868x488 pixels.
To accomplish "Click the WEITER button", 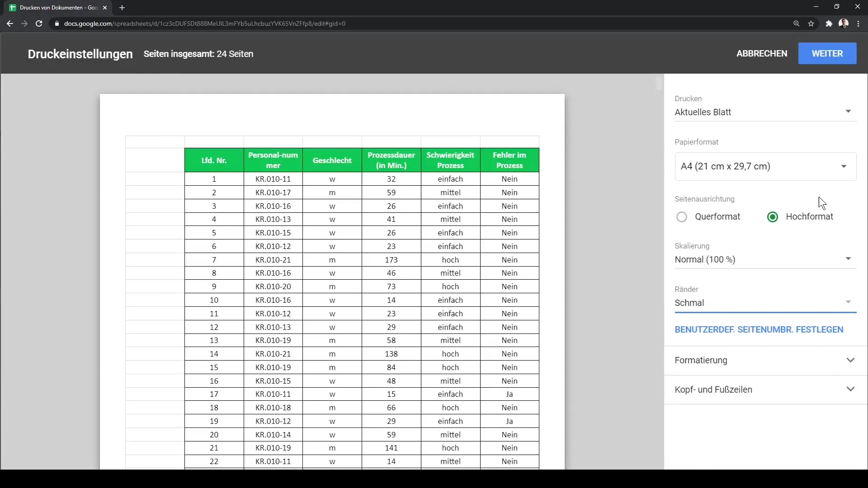I will click(827, 53).
